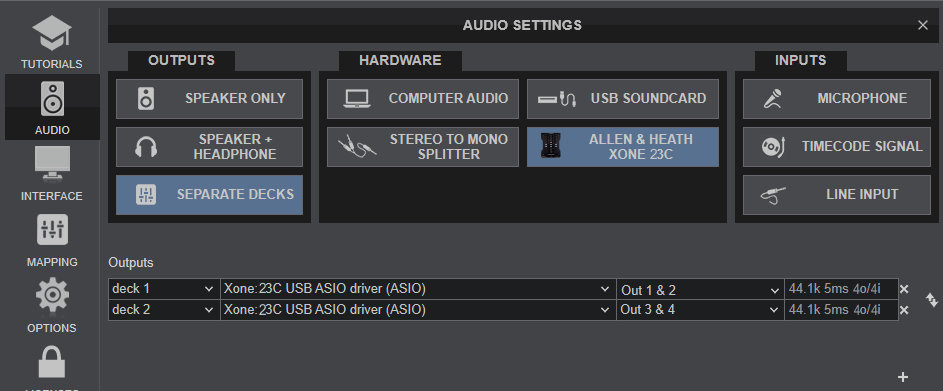Remove the deck 1 output row
Viewport: 943px width, 391px height.
tap(903, 289)
